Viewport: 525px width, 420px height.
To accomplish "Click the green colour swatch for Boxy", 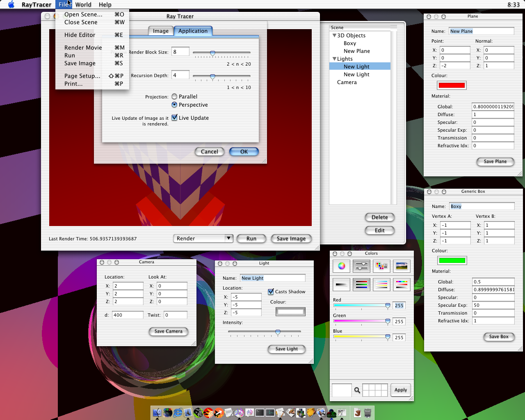I will pos(452,260).
